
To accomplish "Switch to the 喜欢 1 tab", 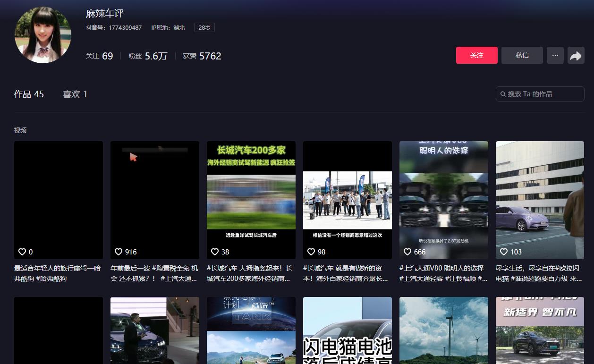I will pyautogui.click(x=75, y=94).
